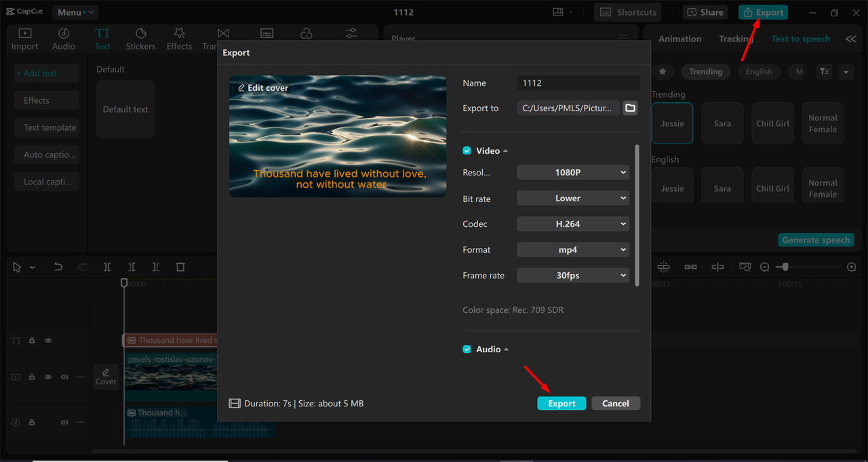868x462 pixels.
Task: Lock the audio track
Action: [x=32, y=422]
